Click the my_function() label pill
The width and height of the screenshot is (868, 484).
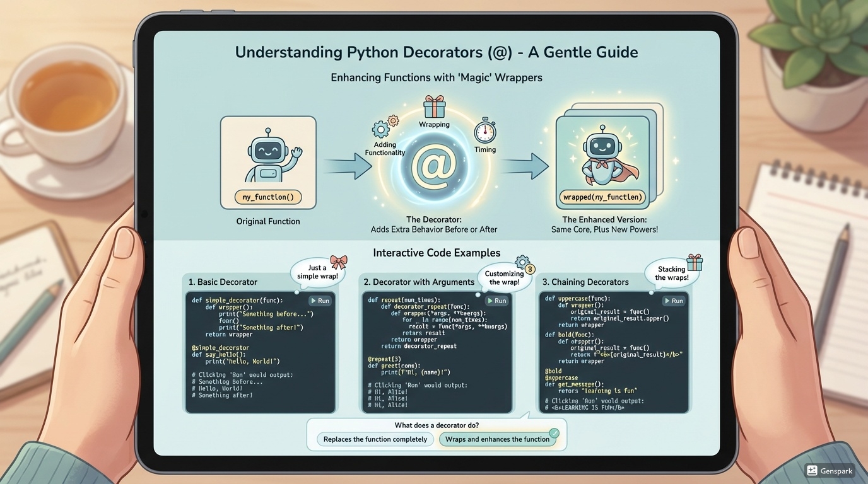coord(268,197)
